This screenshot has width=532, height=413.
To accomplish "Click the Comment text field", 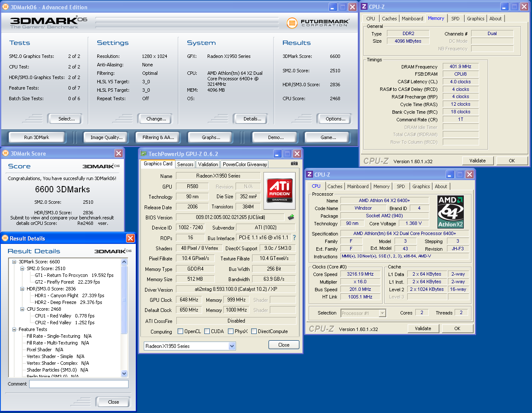I will (78, 384).
